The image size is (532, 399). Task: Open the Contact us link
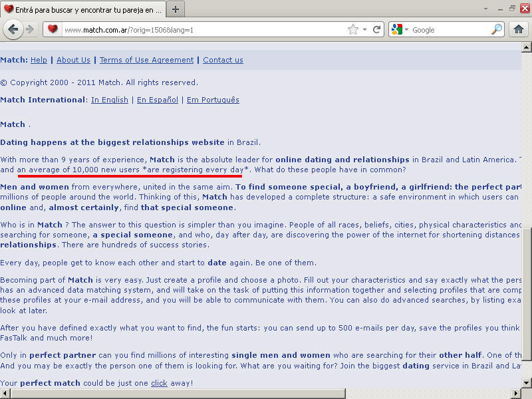[x=223, y=60]
